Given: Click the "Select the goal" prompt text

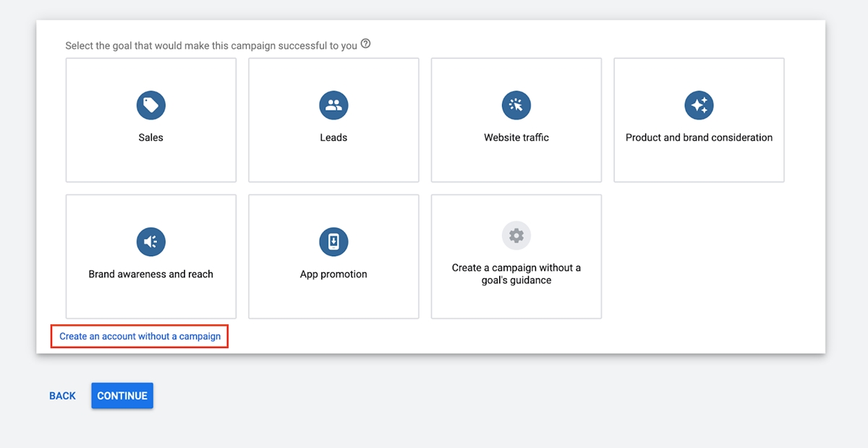Looking at the screenshot, I should (x=211, y=46).
